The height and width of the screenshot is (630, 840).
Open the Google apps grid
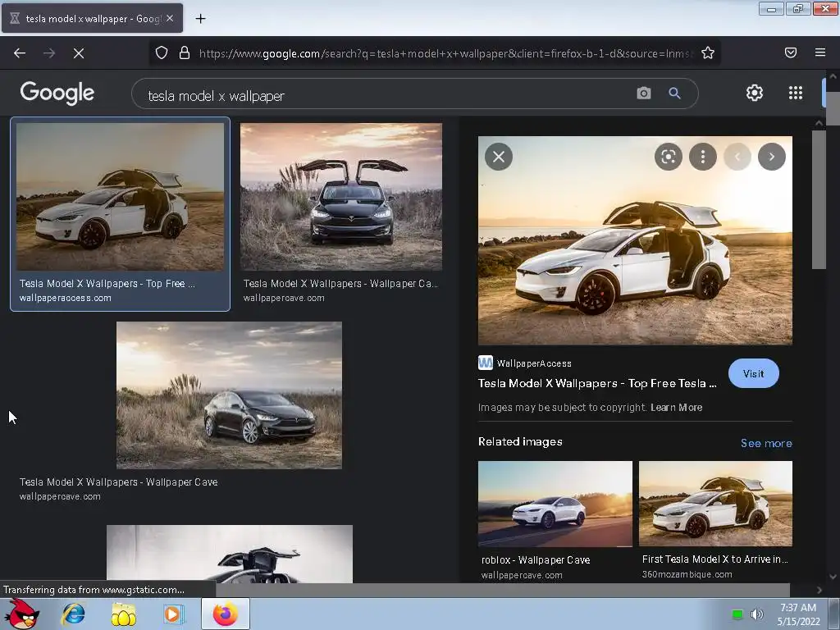(796, 93)
